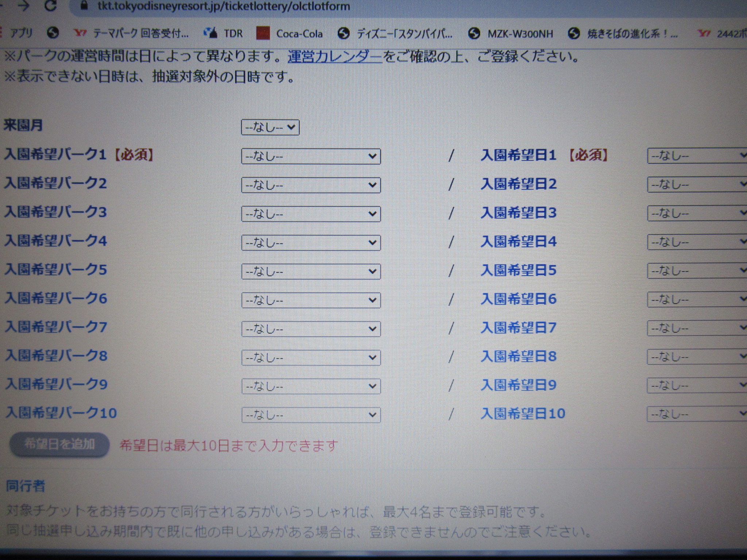Click the 運営カレンダー link

click(x=334, y=57)
